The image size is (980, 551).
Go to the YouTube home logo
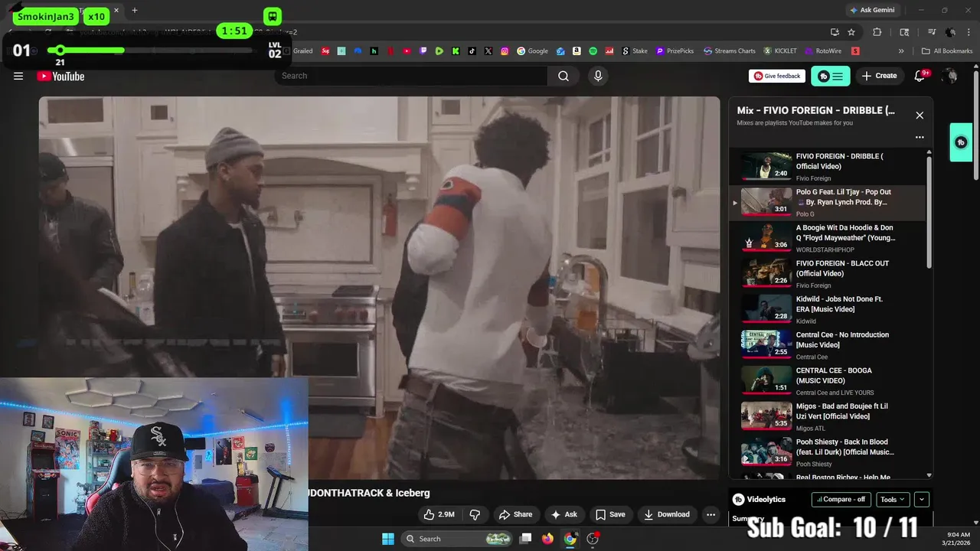[60, 76]
